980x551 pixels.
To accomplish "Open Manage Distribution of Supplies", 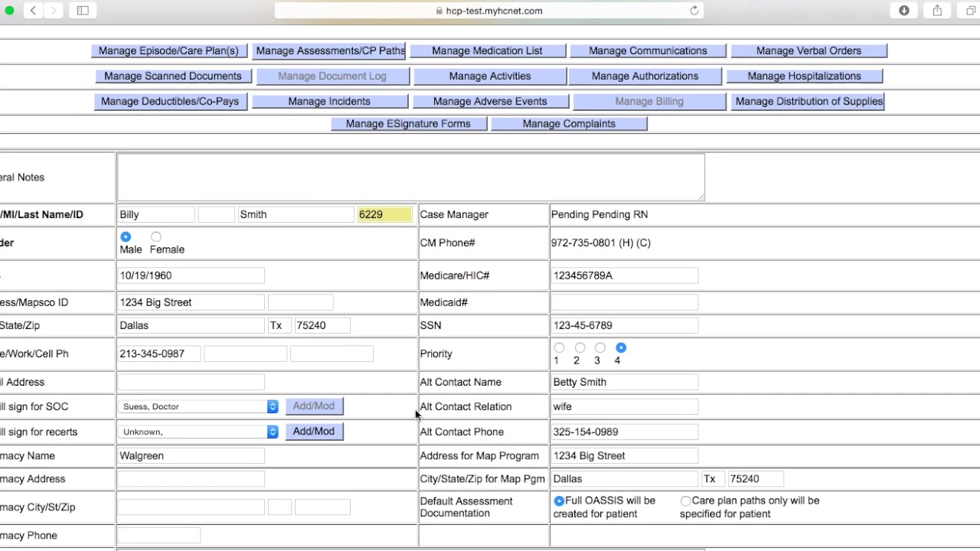I will 808,101.
